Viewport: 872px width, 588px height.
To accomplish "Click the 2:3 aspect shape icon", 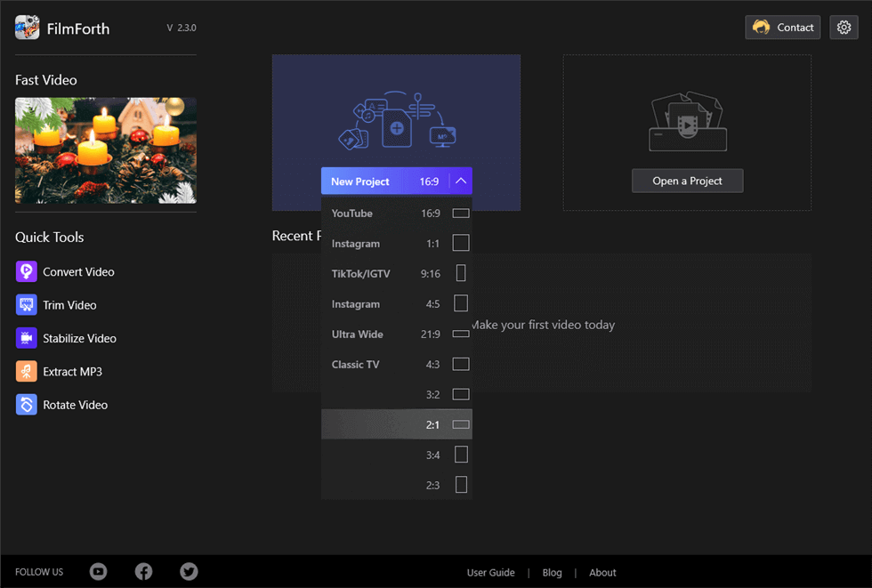I will click(x=461, y=485).
